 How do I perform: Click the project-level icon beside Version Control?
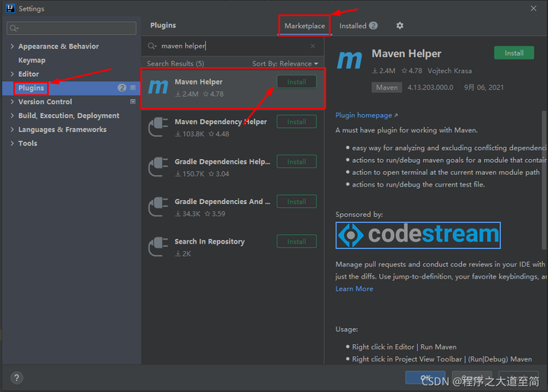[x=132, y=102]
